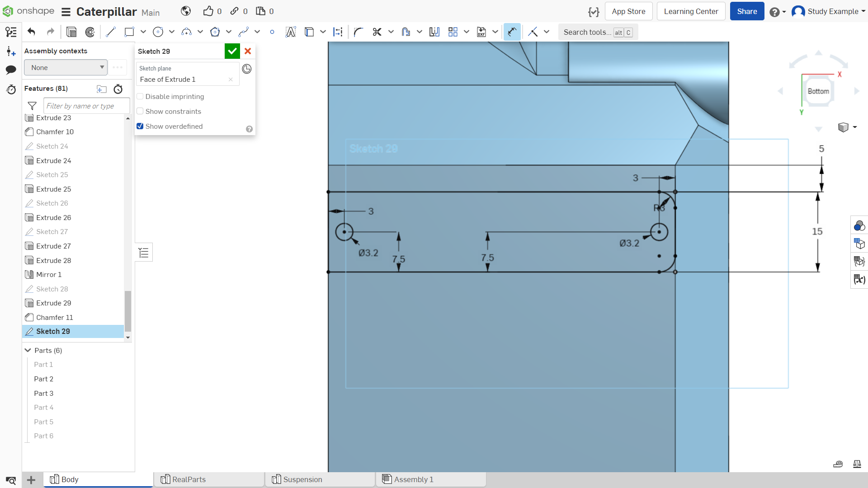
Task: Expand the spline tool dropdown arrow
Action: (257, 32)
